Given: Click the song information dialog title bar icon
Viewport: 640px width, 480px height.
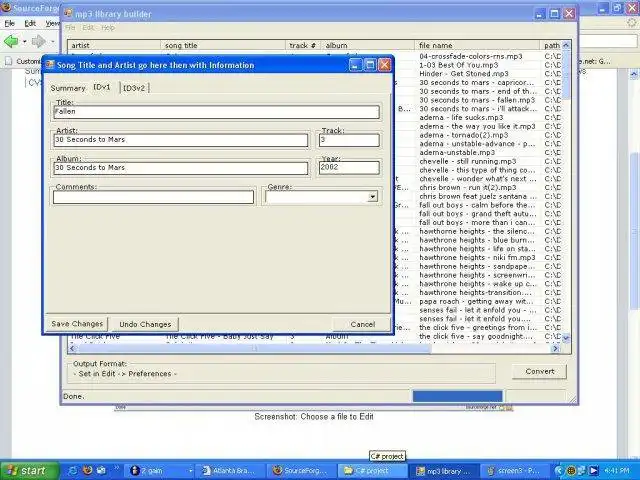Looking at the screenshot, I should (50, 65).
